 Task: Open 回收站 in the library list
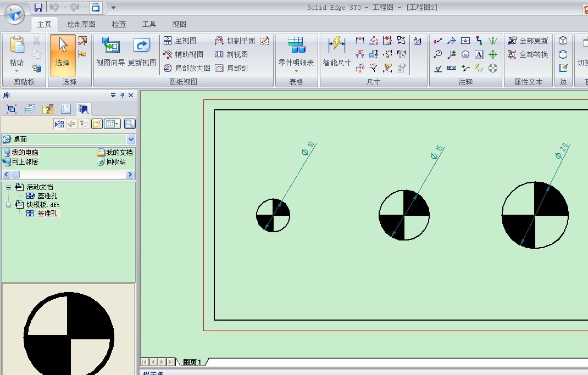click(112, 162)
